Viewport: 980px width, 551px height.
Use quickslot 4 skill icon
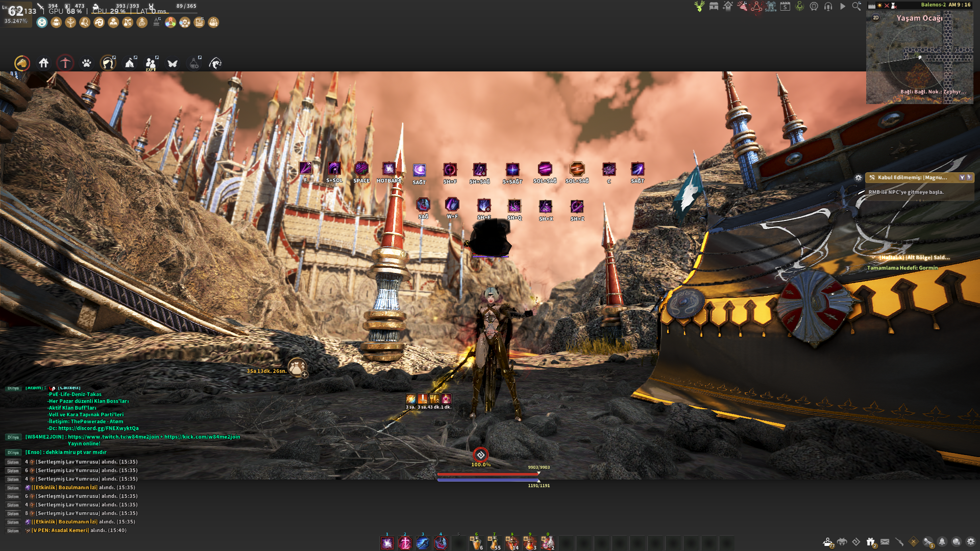click(441, 543)
